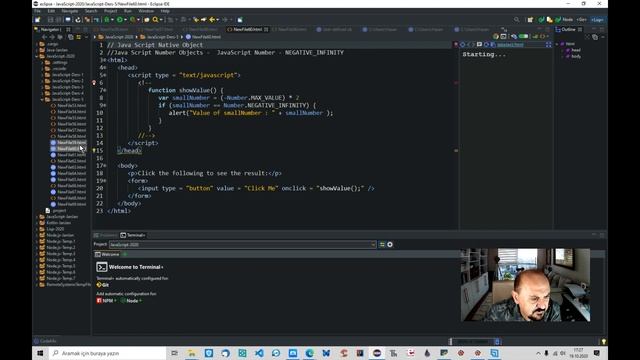Click the lower overview ruler marker by line 15
The height and width of the screenshot is (360, 640).
(x=456, y=151)
